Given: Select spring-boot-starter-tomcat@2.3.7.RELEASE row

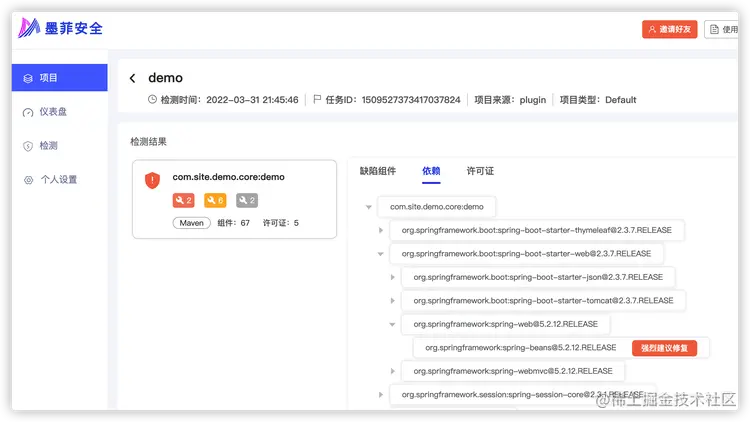Looking at the screenshot, I should click(x=543, y=300).
